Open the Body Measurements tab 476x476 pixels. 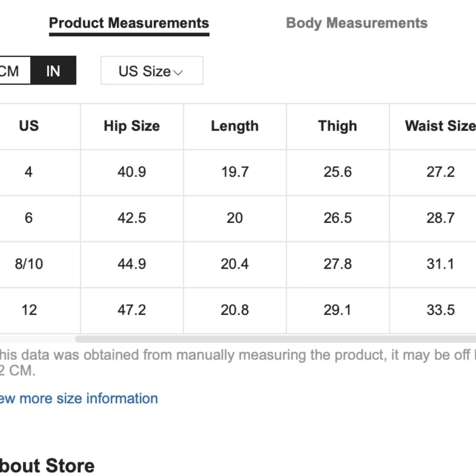pos(357,23)
